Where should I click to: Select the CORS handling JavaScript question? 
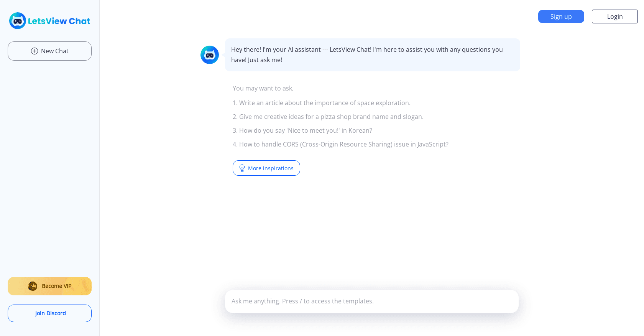pos(340,144)
